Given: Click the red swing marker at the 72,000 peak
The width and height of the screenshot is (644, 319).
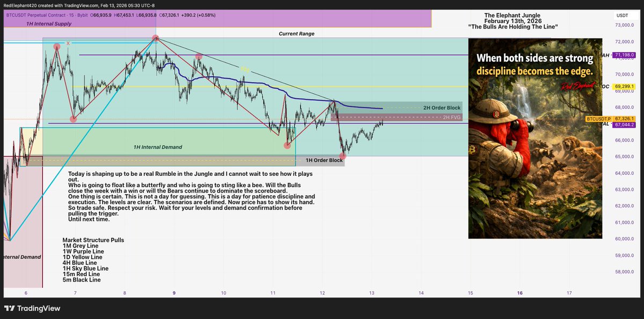Looking at the screenshot, I should pos(156,38).
